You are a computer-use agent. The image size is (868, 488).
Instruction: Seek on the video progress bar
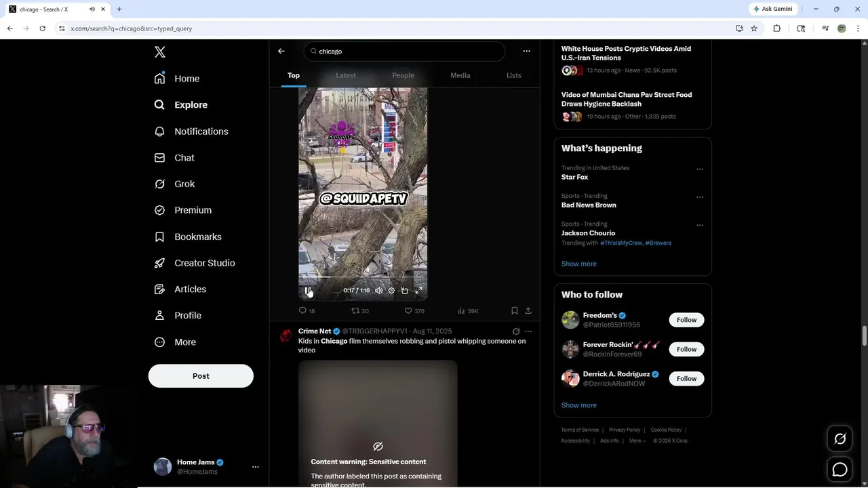coord(363,277)
